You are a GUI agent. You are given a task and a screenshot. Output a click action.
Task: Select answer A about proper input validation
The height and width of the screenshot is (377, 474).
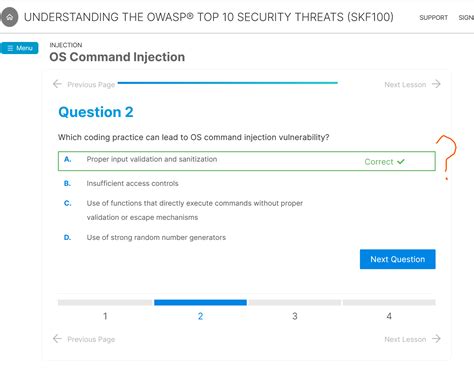(x=247, y=161)
